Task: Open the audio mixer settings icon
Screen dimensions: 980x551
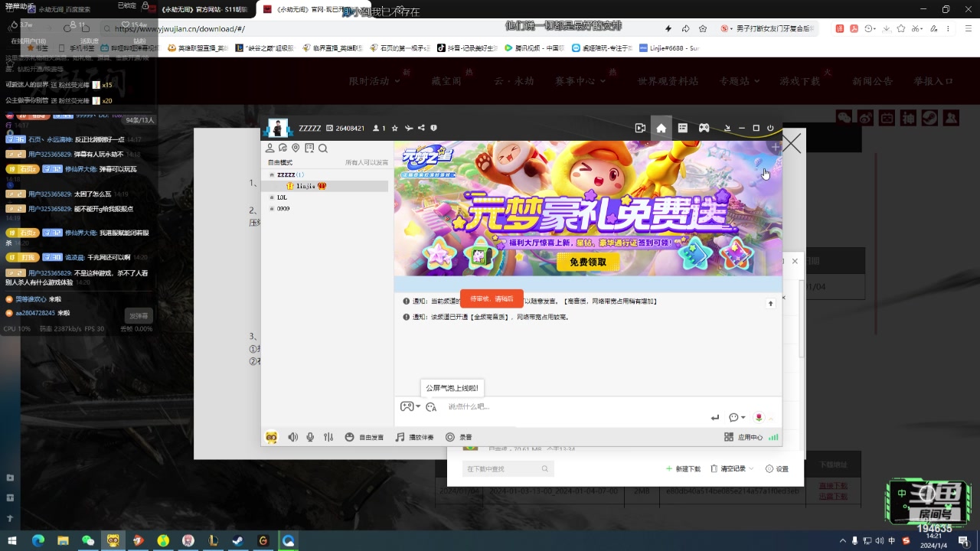Action: click(328, 437)
